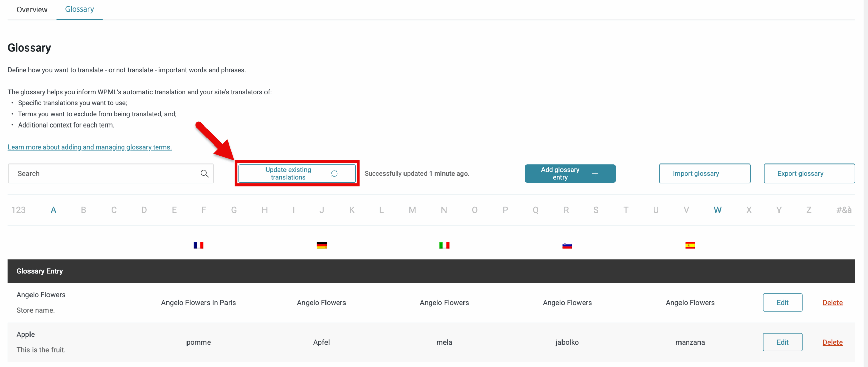Image resolution: width=868 pixels, height=367 pixels.
Task: Click the 'Angelo Flowers In Paris' French translation
Action: click(x=198, y=303)
